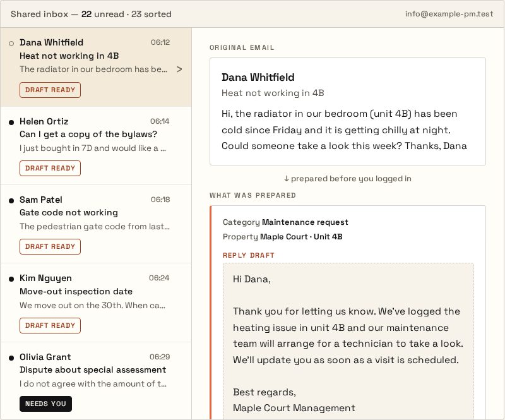
Task: Click the unread dot beside Helen Ortiz
Action: pyautogui.click(x=11, y=122)
